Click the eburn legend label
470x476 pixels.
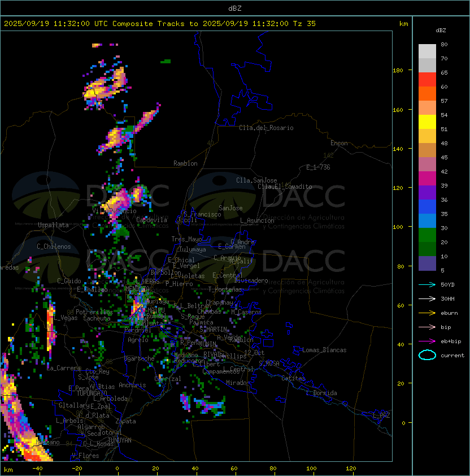click(449, 313)
